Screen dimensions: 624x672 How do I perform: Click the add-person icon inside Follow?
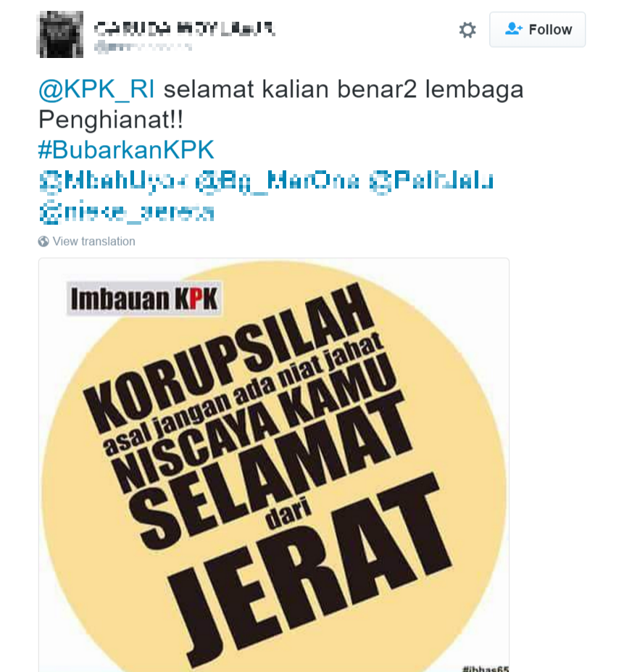click(x=513, y=29)
